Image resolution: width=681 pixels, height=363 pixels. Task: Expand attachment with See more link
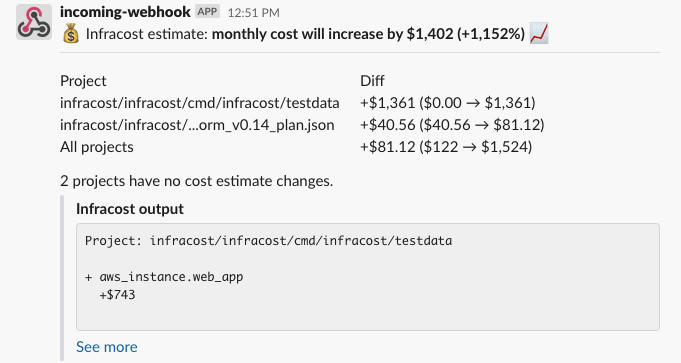coord(107,346)
